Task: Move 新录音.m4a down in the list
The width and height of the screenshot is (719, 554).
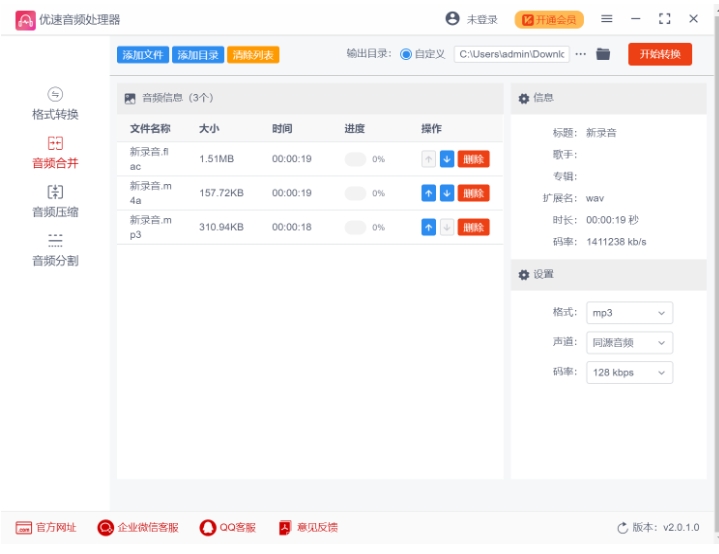Action: [x=447, y=193]
